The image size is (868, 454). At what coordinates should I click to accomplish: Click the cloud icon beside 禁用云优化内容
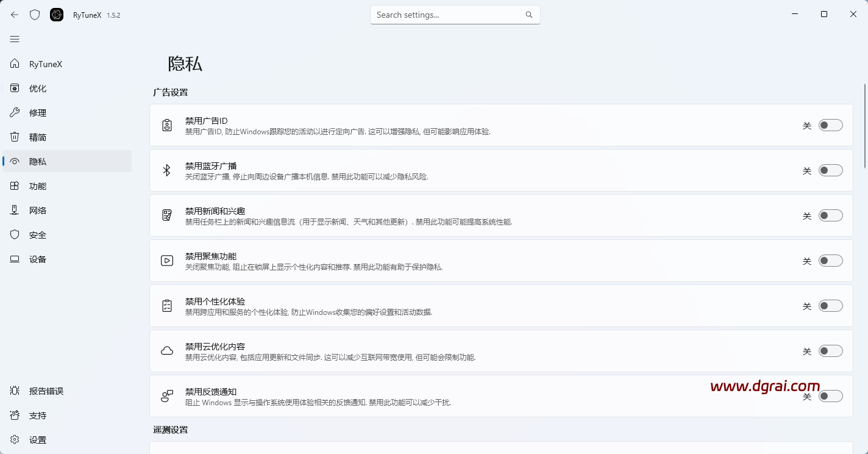coord(166,350)
